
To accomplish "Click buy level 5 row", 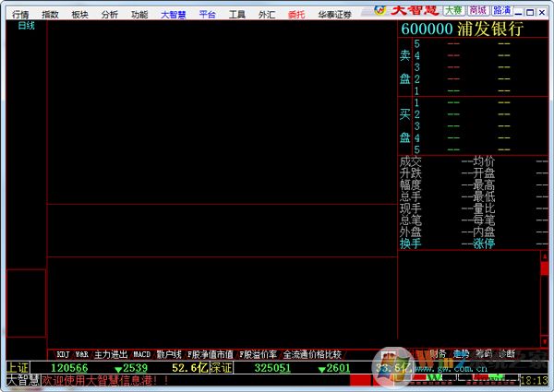I will [x=480, y=149].
